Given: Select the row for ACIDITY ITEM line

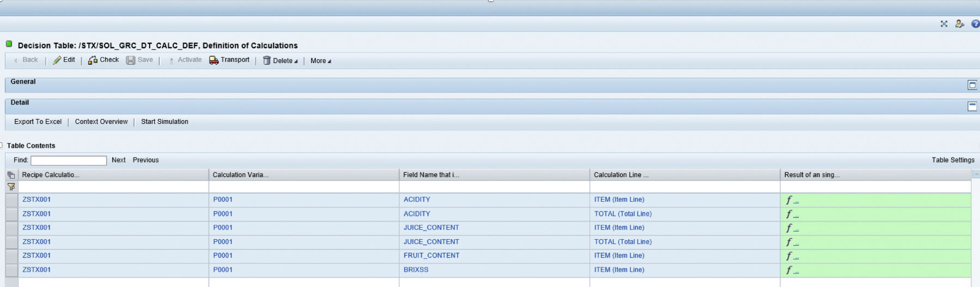Looking at the screenshot, I should click(11, 200).
